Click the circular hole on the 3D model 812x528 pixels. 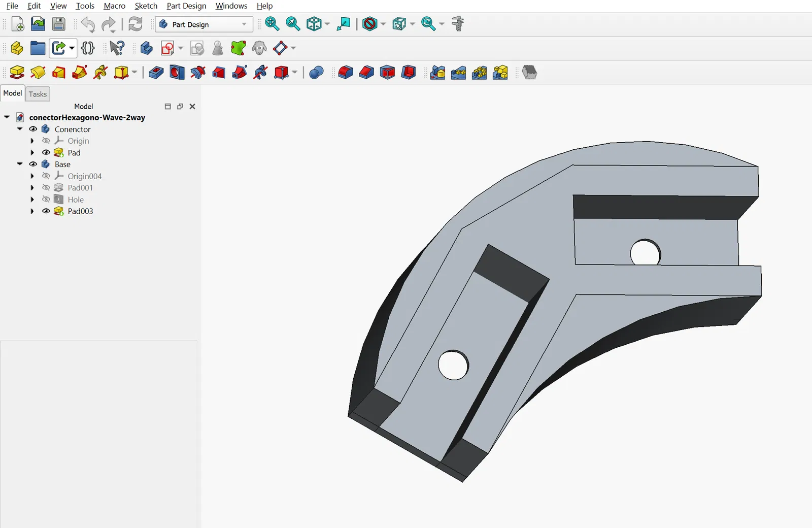[453, 365]
